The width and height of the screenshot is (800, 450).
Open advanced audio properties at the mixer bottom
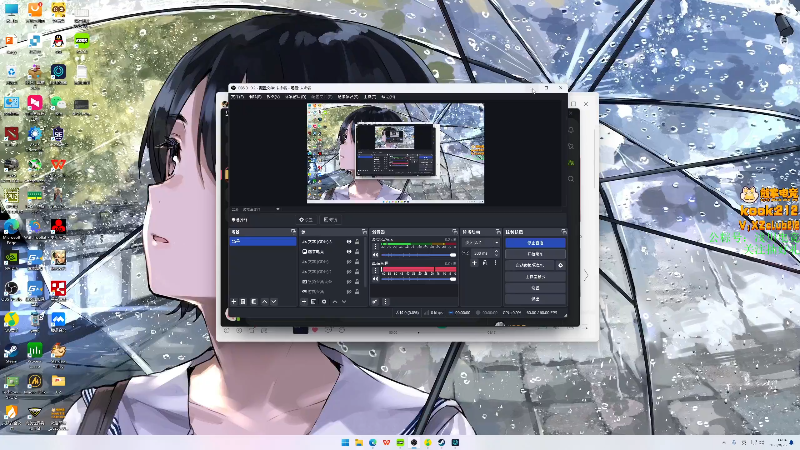coord(375,302)
